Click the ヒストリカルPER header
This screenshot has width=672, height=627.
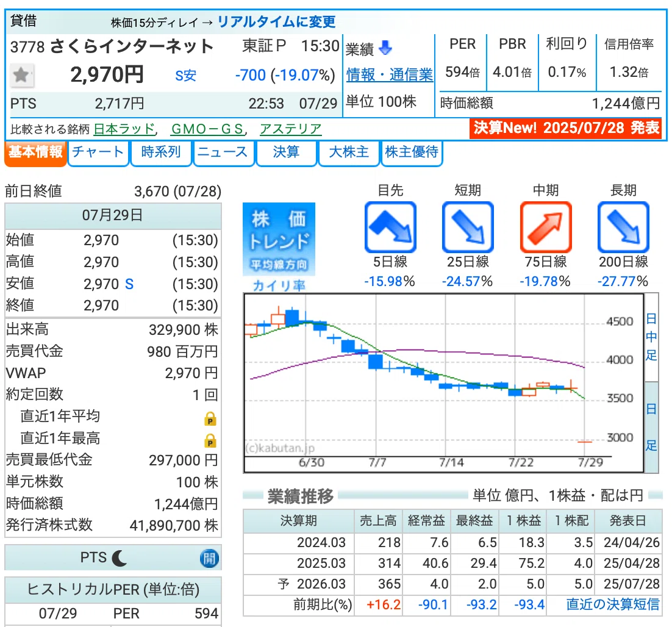pos(113,590)
